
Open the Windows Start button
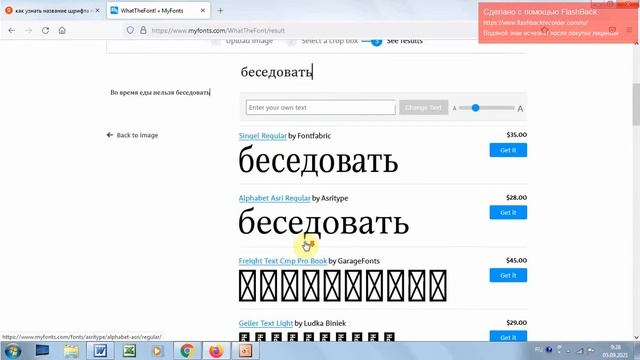pos(13,351)
